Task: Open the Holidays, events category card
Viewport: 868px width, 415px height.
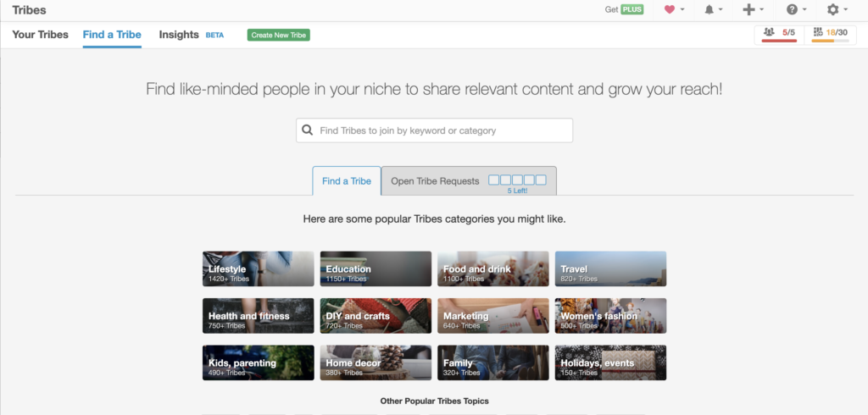Action: coord(610,363)
